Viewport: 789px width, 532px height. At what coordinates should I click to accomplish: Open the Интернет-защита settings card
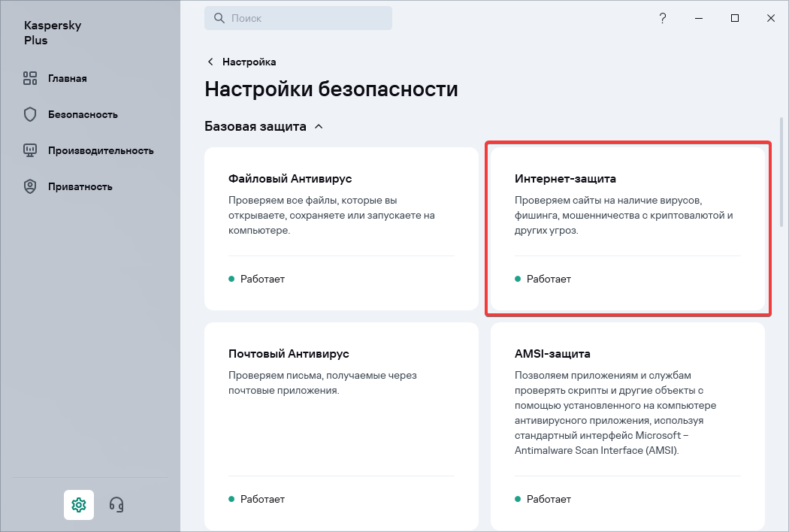(627, 228)
